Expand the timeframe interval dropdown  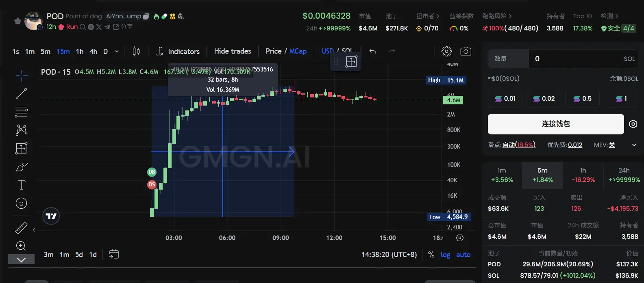tap(117, 52)
